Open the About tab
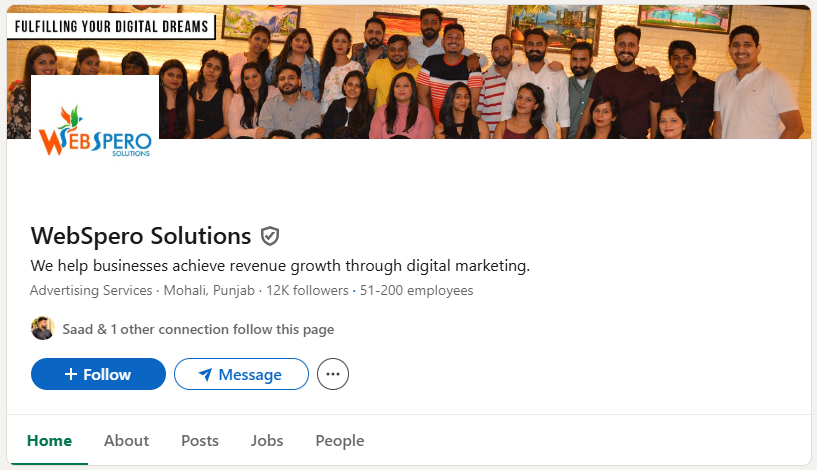Viewport: 817px width, 470px height. [126, 441]
